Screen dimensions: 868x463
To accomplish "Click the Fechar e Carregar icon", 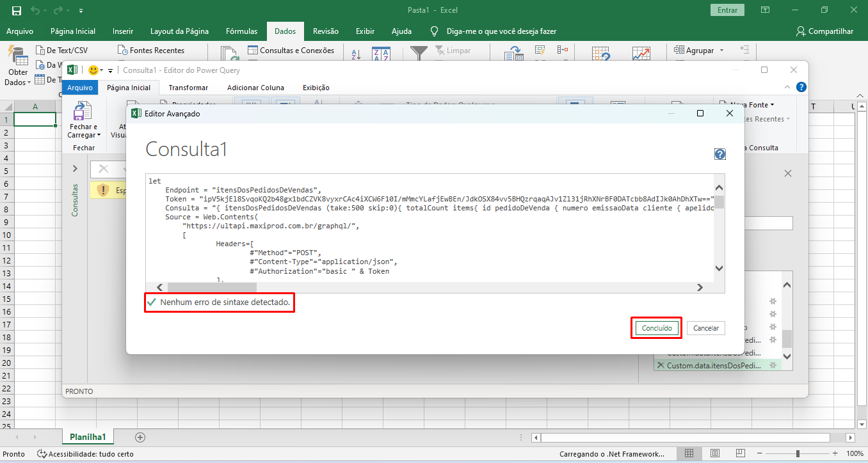I will click(x=83, y=112).
